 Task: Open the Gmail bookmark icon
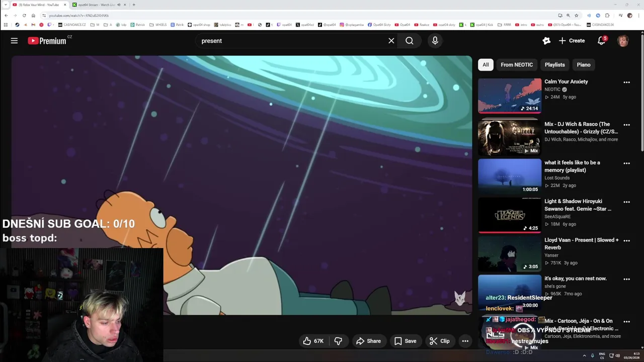33,25
